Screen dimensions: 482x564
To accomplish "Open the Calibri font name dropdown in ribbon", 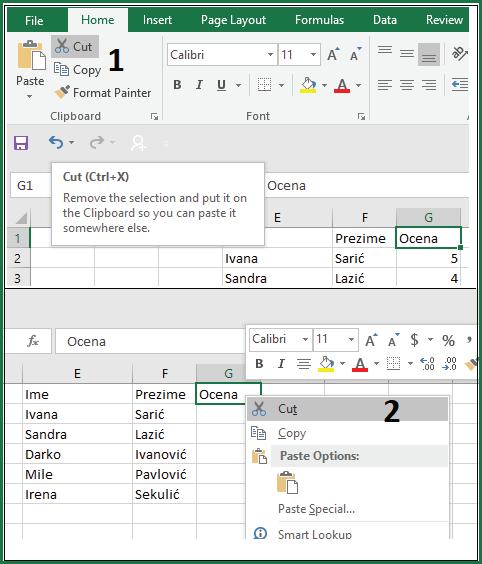I will [x=270, y=55].
